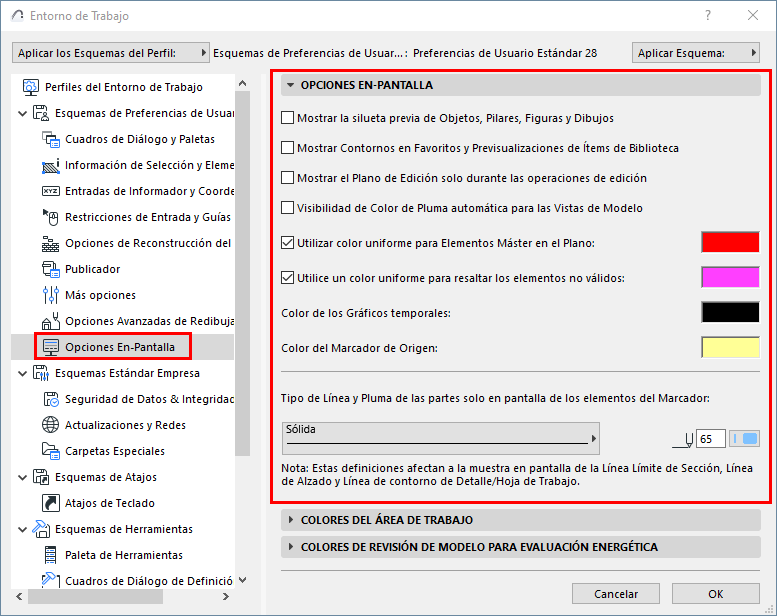The width and height of the screenshot is (777, 616).
Task: Open the Sólida line type dropdown
Action: point(441,438)
